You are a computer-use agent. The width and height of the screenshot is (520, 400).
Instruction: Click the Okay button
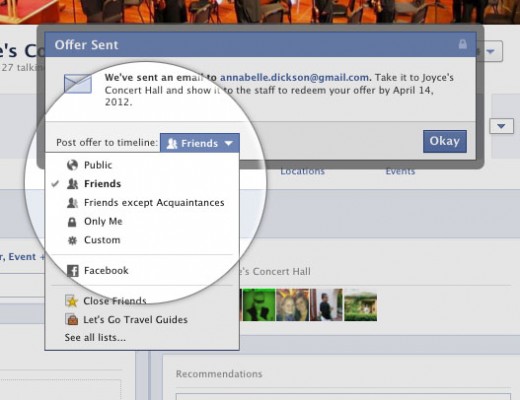tap(445, 141)
